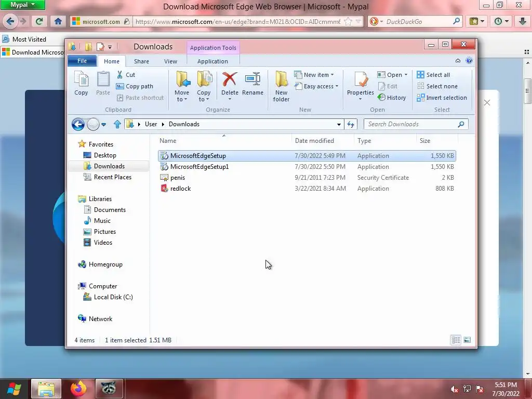This screenshot has width=532, height=399.
Task: Switch to details view icon in status bar
Action: tap(456, 340)
